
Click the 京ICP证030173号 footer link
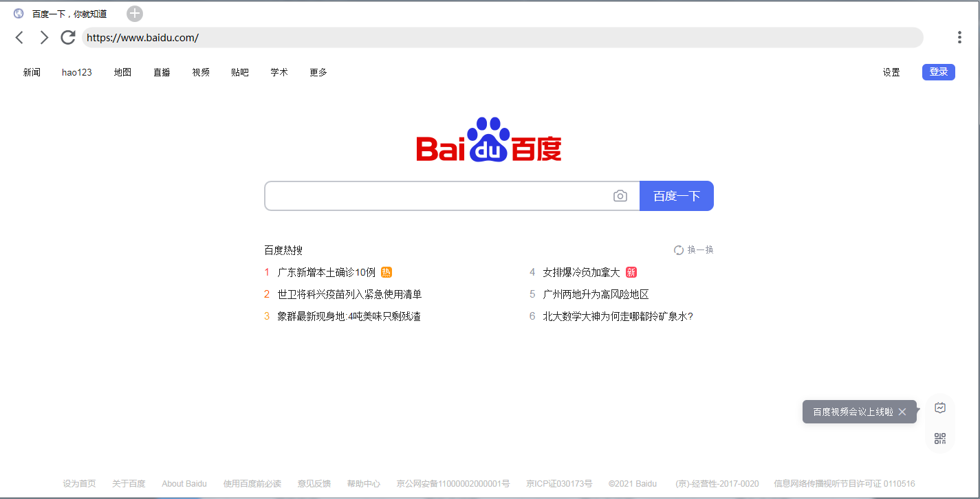point(559,484)
